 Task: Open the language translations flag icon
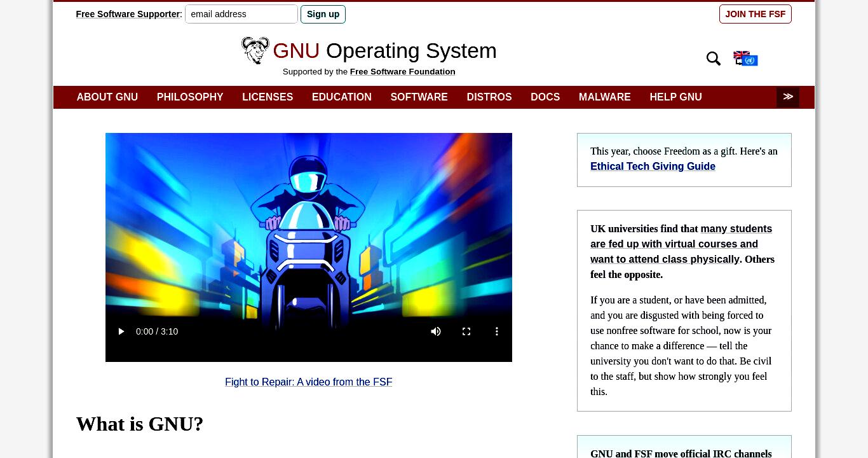(x=745, y=59)
